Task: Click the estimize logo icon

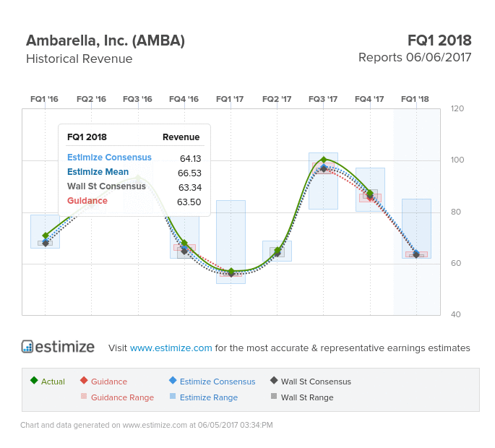Action: coord(27,346)
